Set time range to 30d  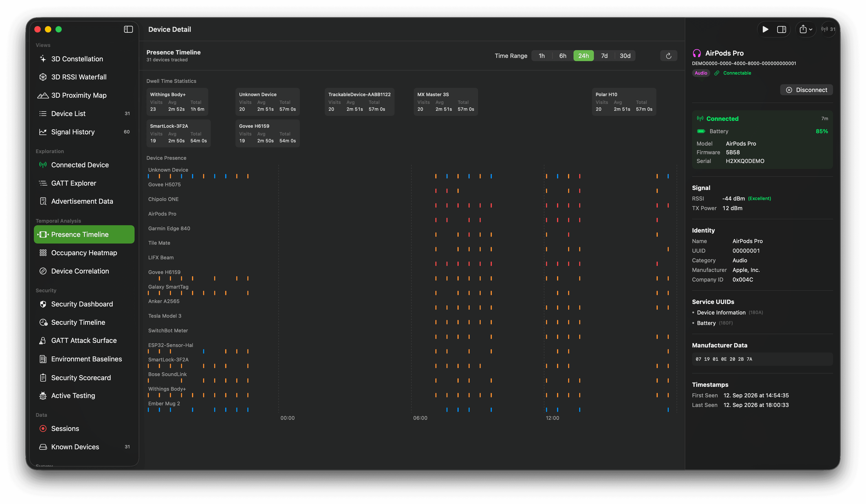[x=625, y=56]
